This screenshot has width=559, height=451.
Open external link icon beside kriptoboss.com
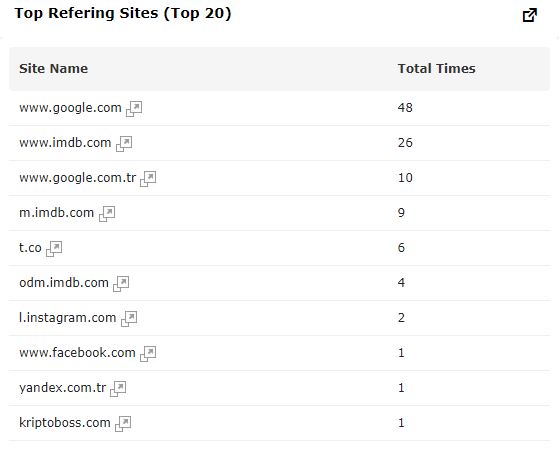[123, 423]
